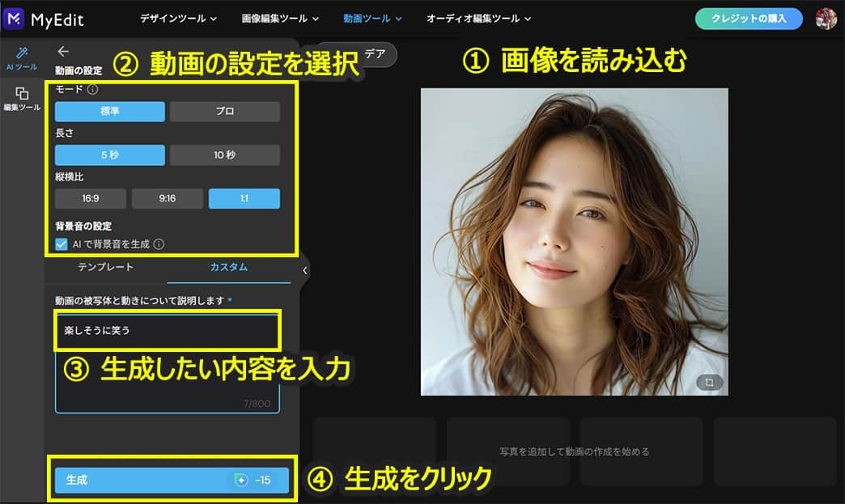Click the クレジットの購入 button
Image resolution: width=845 pixels, height=504 pixels.
[748, 18]
